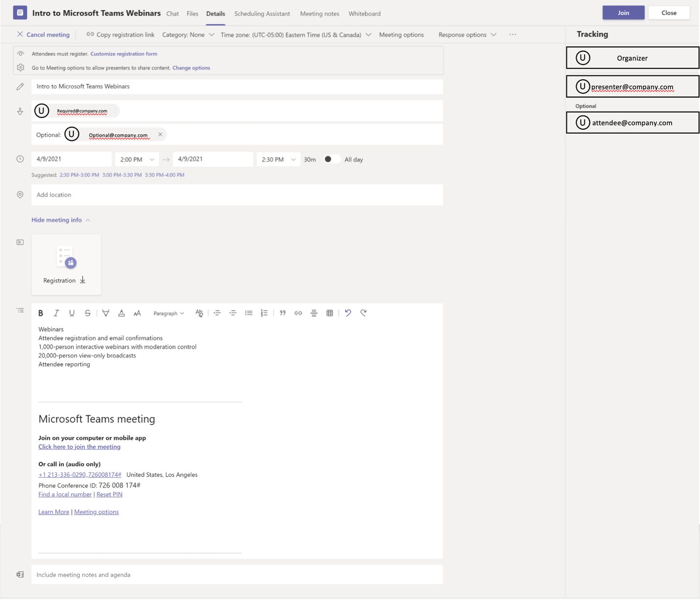Open the Learn More link

coord(54,512)
